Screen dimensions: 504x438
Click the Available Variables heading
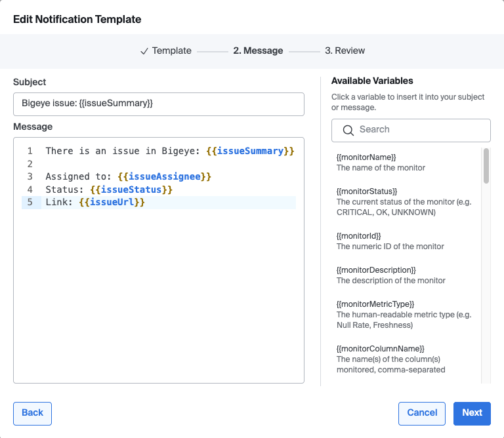(372, 81)
